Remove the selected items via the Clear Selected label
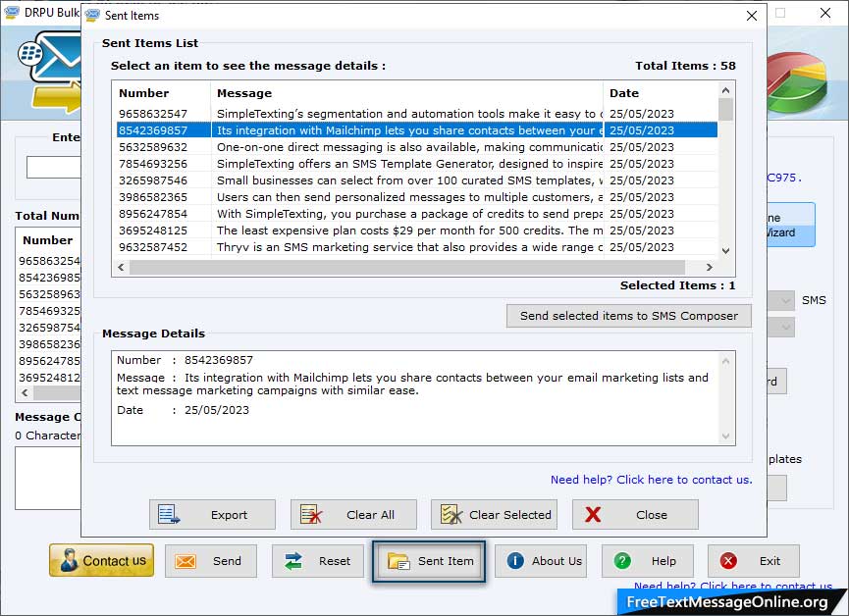The height and width of the screenshot is (616, 849). pyautogui.click(x=510, y=515)
